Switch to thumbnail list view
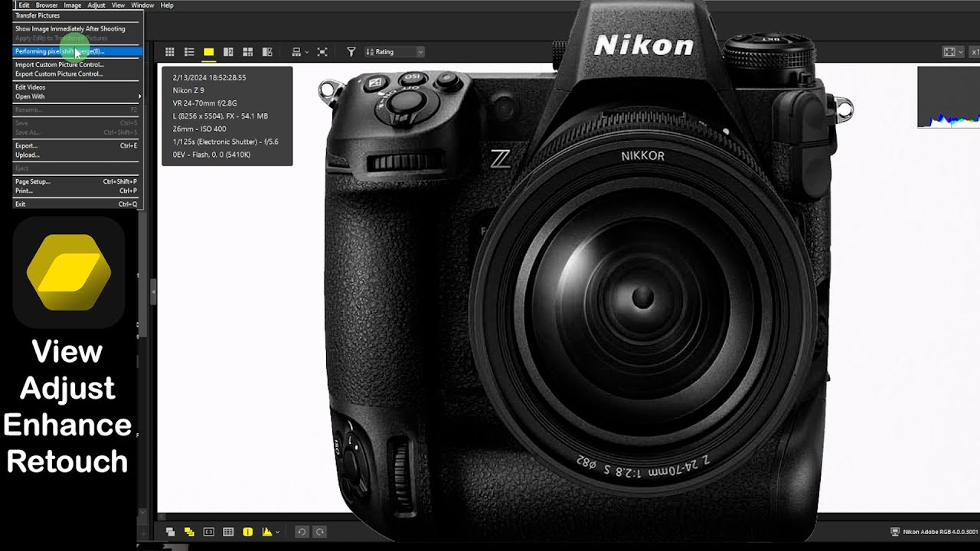 [189, 52]
